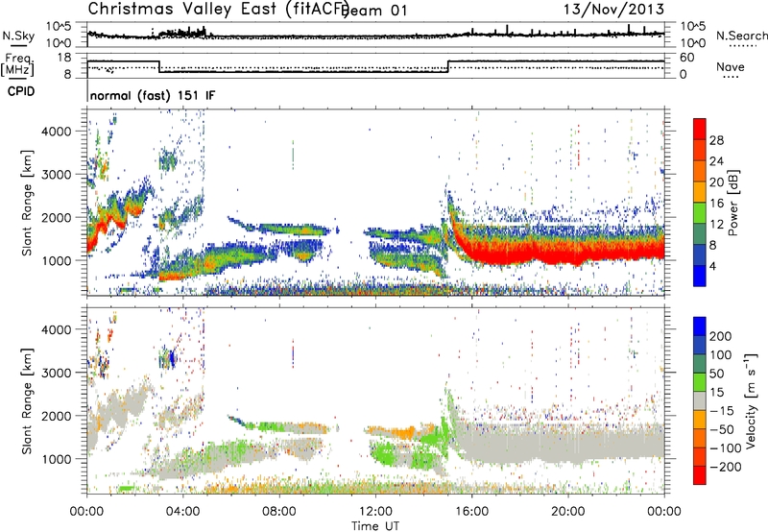The height and width of the screenshot is (532, 768).
Task: Click the '4' tick label on the Power scale
Action: (x=712, y=266)
